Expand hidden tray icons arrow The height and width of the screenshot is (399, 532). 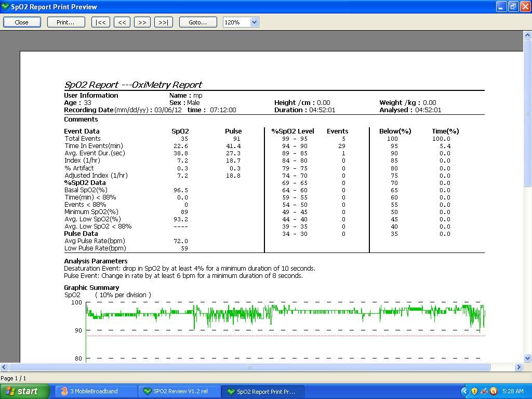(x=464, y=391)
